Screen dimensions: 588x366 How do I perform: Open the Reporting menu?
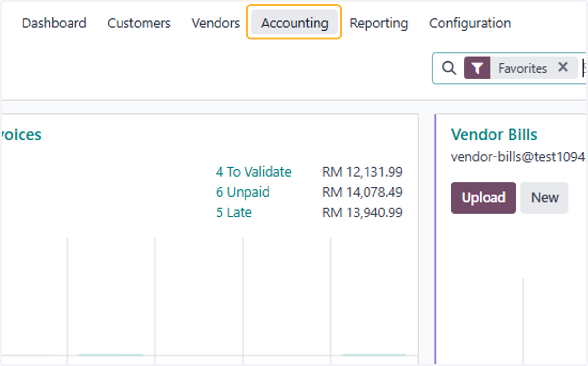coord(379,23)
